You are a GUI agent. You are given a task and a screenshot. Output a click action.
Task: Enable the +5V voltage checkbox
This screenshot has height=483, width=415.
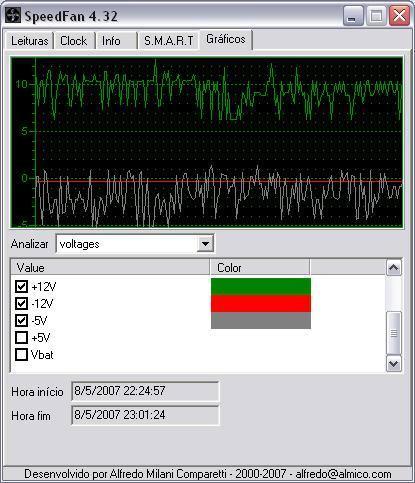tap(21, 338)
